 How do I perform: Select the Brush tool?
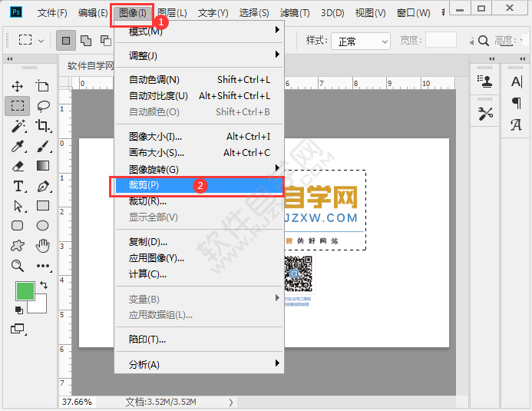[43, 146]
